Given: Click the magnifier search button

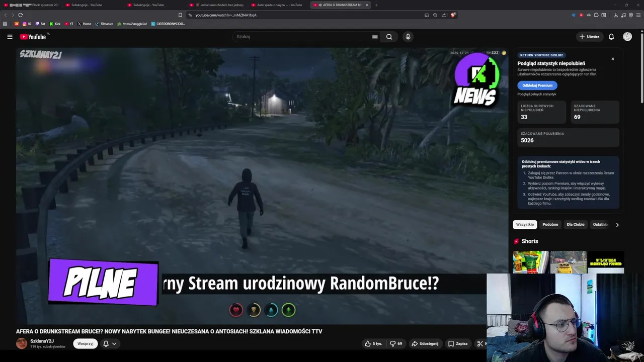Looking at the screenshot, I should 389,37.
